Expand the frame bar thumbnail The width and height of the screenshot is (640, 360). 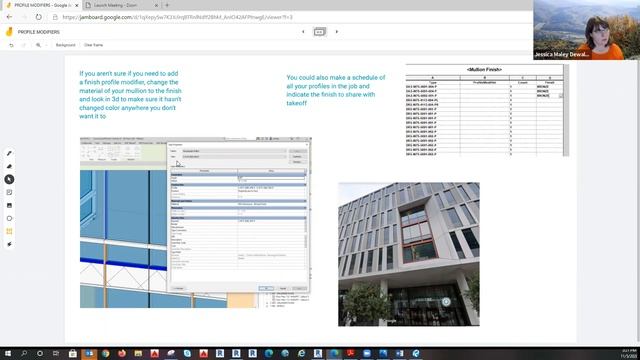pyautogui.click(x=320, y=31)
